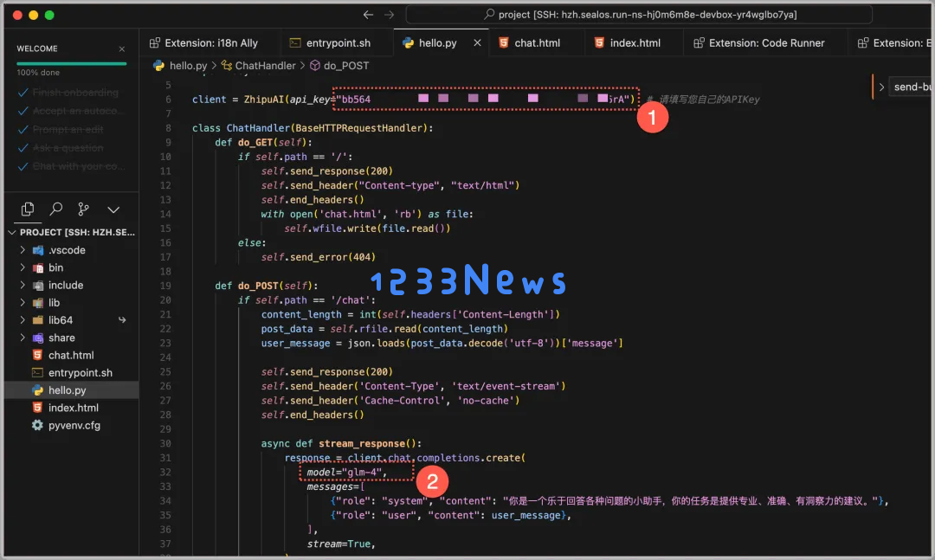Toggle the 'Ask a question' check item

61,148
